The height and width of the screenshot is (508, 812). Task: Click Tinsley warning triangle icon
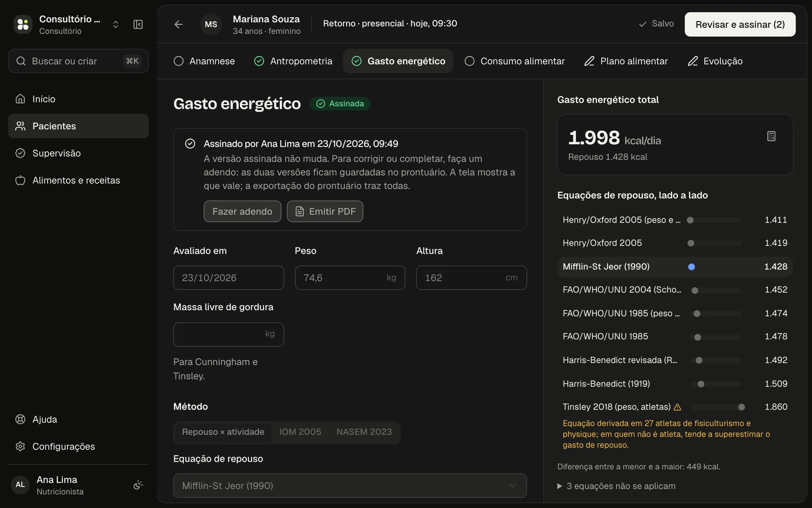(x=677, y=407)
